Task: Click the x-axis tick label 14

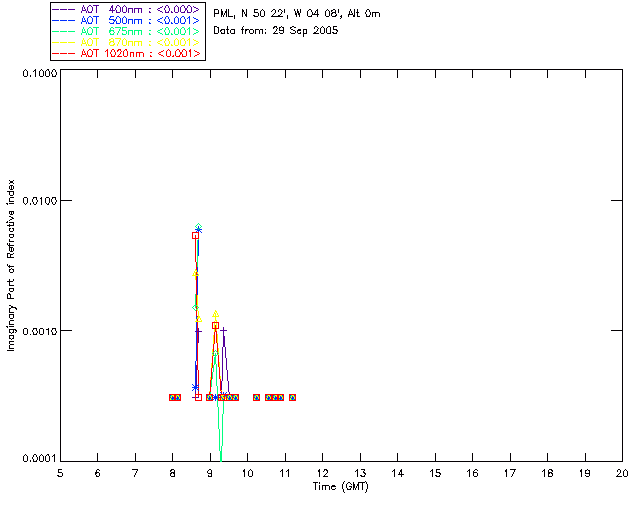Action: pyautogui.click(x=398, y=473)
